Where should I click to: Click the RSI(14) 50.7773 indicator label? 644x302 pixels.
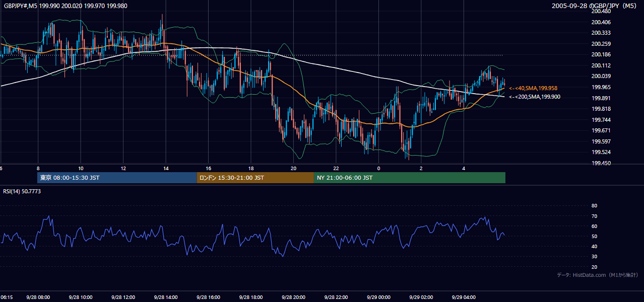click(x=22, y=191)
